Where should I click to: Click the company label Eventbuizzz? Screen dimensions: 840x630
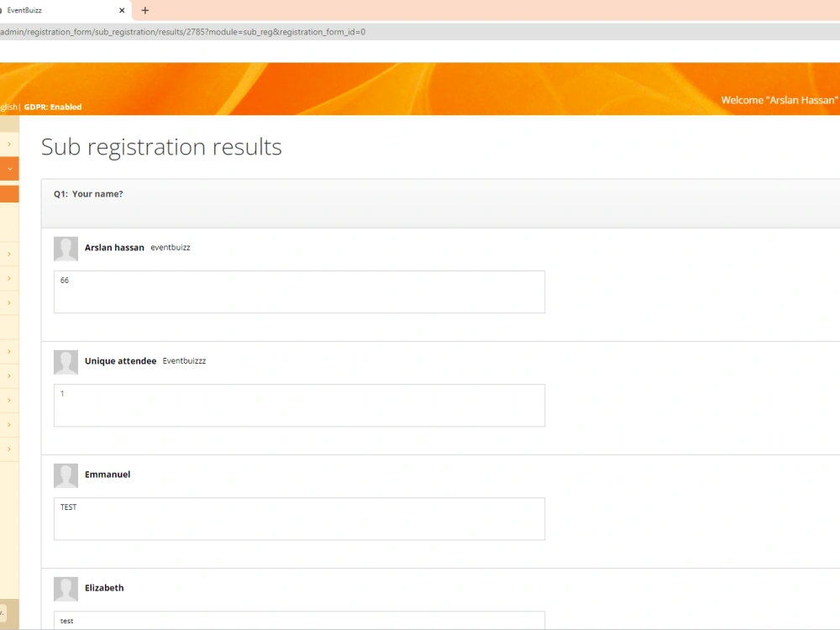[184, 361]
